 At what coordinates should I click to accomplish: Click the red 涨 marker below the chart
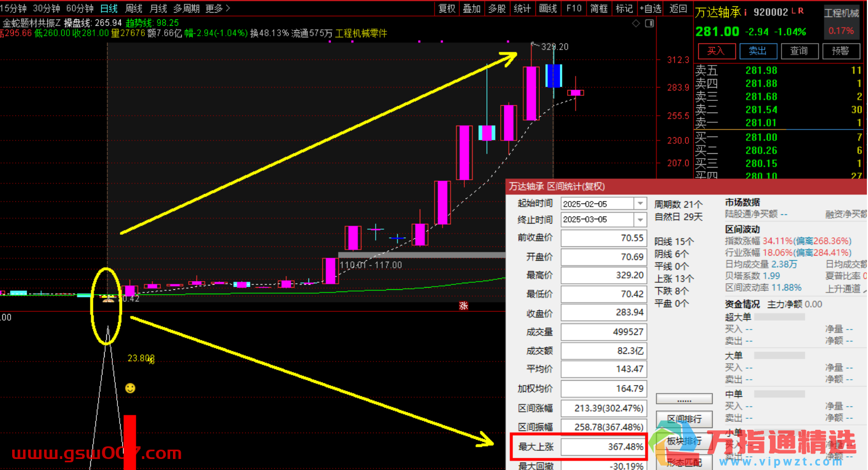[x=463, y=306]
